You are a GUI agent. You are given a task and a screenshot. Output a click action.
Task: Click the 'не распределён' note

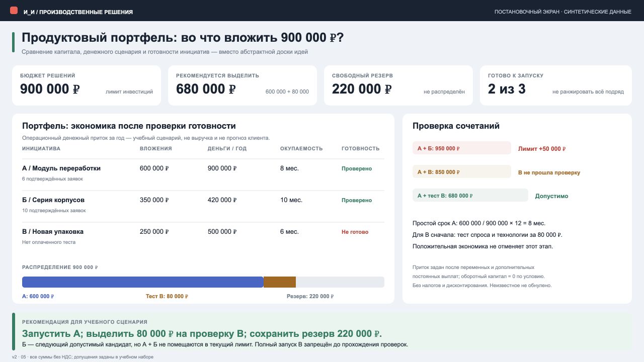point(444,92)
